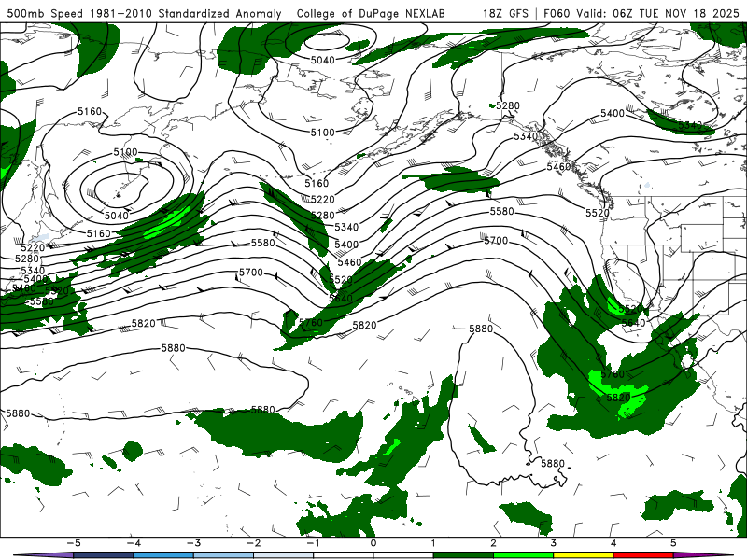
Task: Click the 5880 contour label near Baja California's tip
Action: [x=553, y=463]
